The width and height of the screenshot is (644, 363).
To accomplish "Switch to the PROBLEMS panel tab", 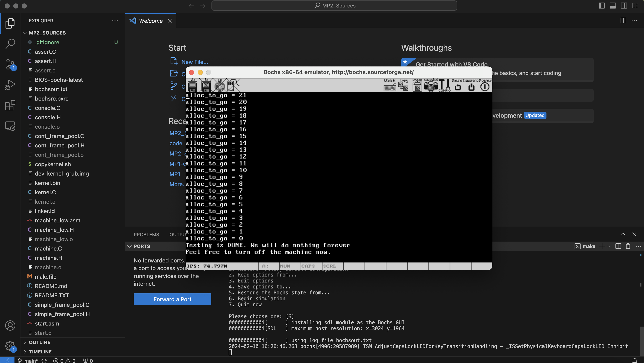I will 146,235.
